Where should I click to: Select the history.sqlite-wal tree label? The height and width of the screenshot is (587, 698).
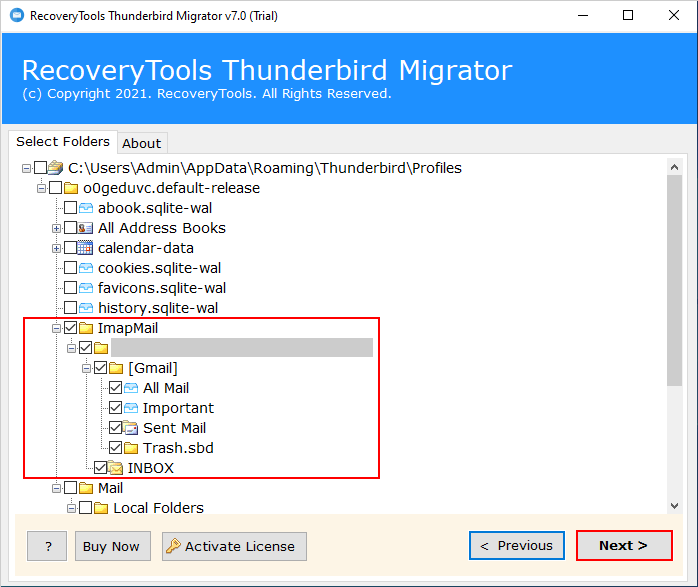pos(158,308)
